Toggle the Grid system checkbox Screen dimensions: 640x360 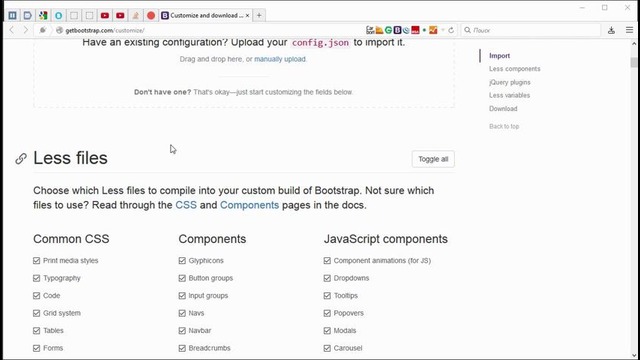coord(36,313)
